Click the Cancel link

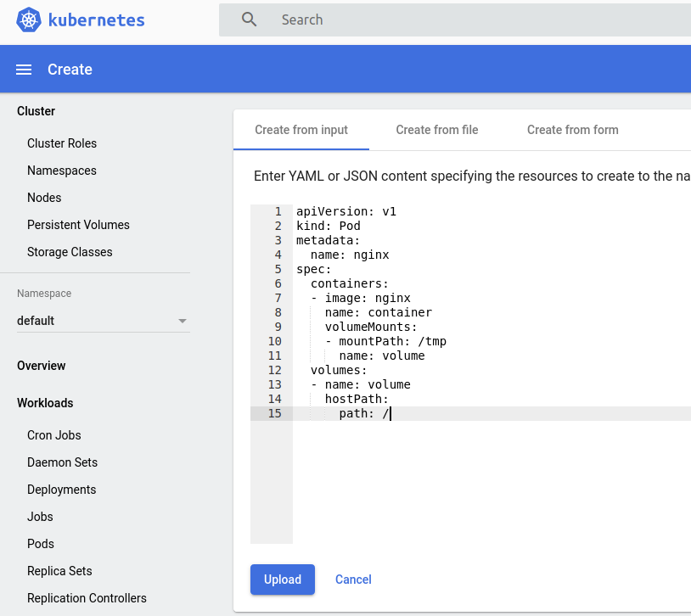pyautogui.click(x=353, y=580)
